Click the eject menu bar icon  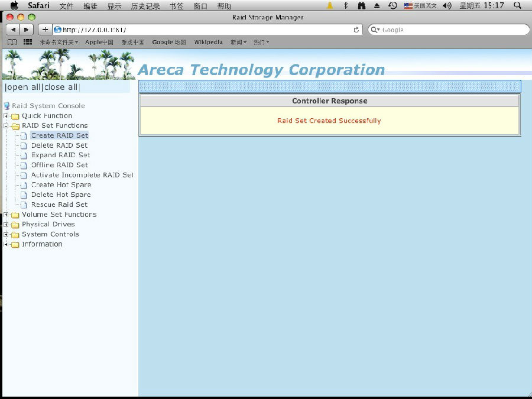pyautogui.click(x=377, y=6)
